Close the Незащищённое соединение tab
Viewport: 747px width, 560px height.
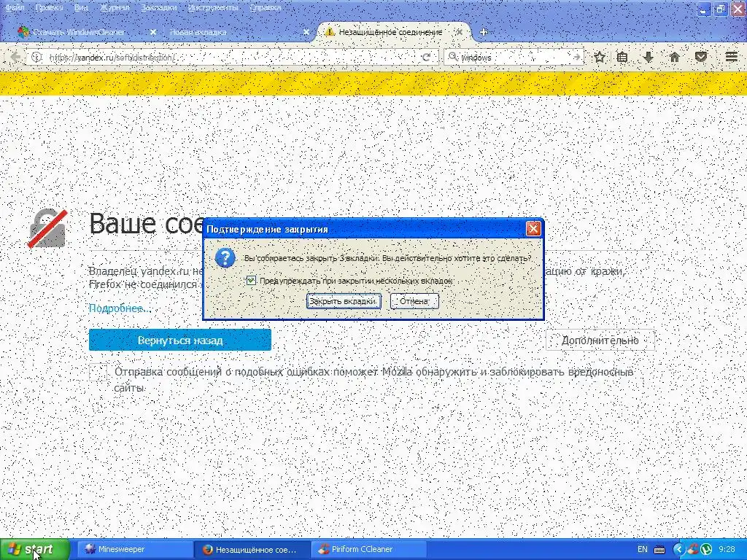point(459,32)
